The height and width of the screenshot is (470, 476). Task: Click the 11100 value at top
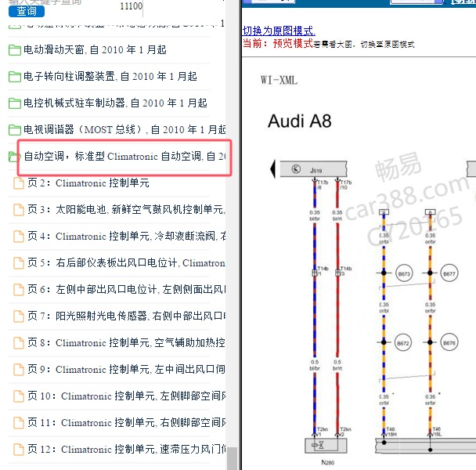[132, 6]
